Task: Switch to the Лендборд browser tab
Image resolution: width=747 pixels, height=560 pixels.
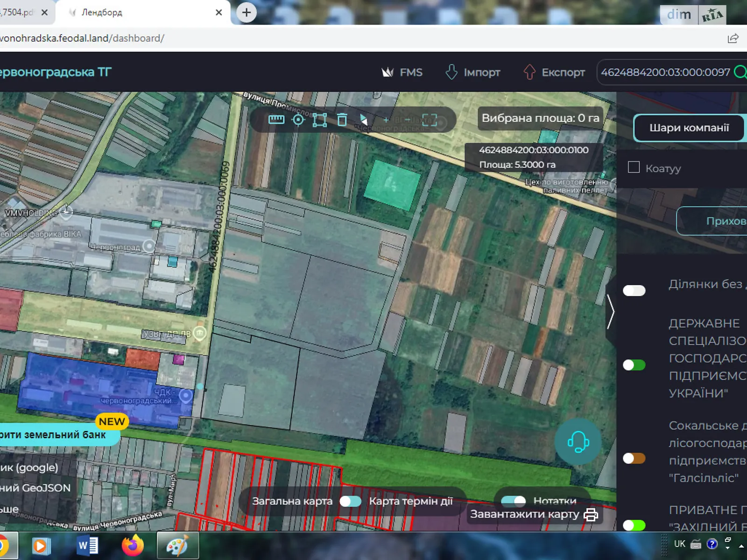Action: pos(140,13)
